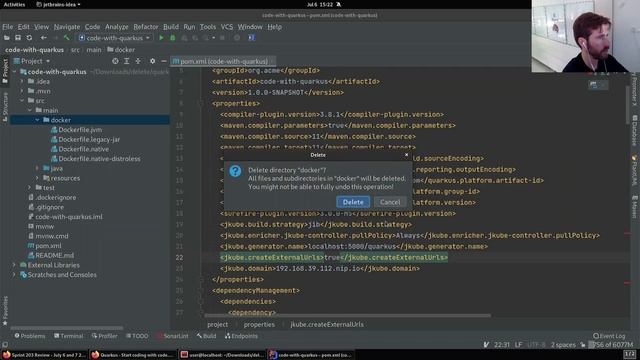Open the Problems tool window
640x360 pixels.
pyautogui.click(x=30, y=336)
